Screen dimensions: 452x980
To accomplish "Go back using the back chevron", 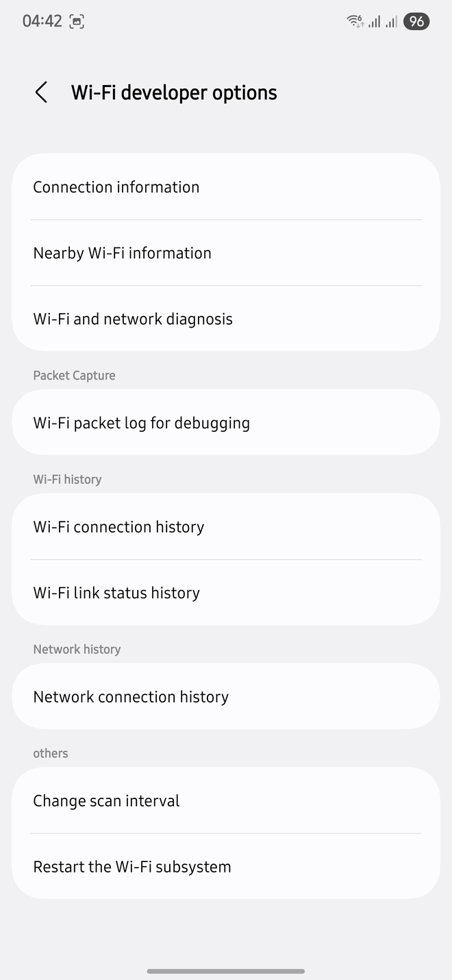I will point(41,92).
